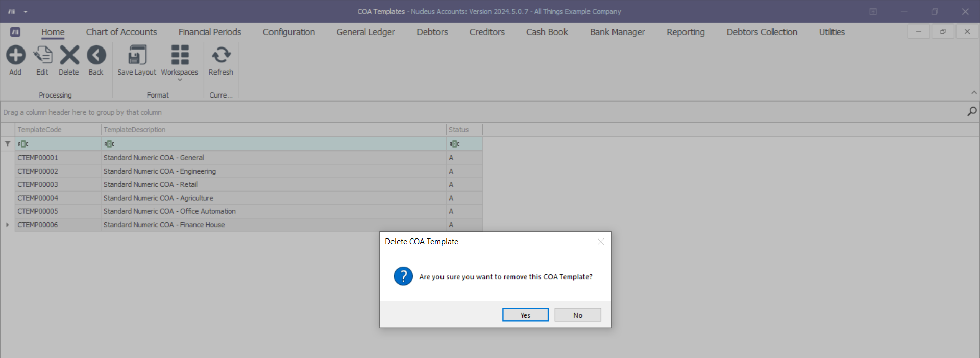This screenshot has width=980, height=358.
Task: Click the row indicator arrow for CTEMP00006
Action: pyautogui.click(x=8, y=225)
